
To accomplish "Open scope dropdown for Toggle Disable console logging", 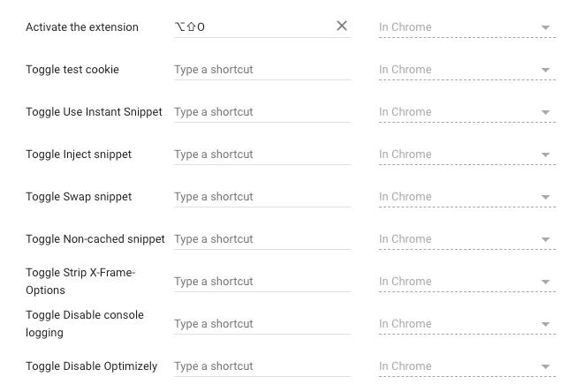I will [x=467, y=324].
